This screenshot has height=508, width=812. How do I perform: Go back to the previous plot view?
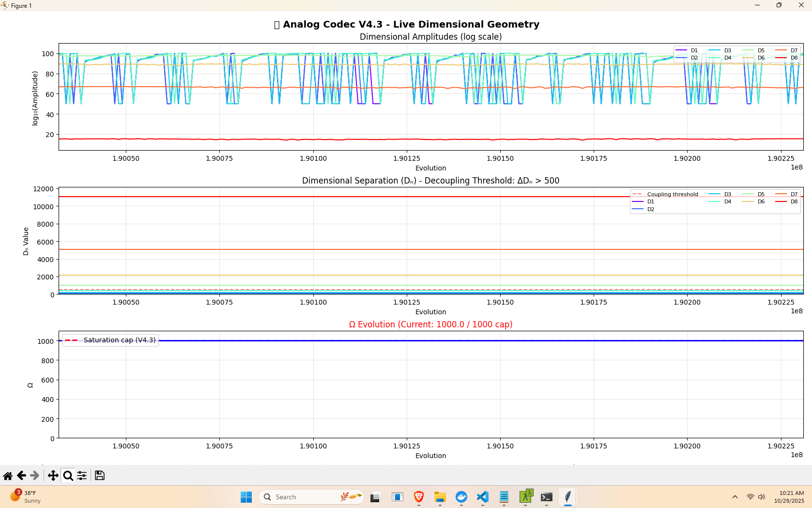click(x=21, y=476)
